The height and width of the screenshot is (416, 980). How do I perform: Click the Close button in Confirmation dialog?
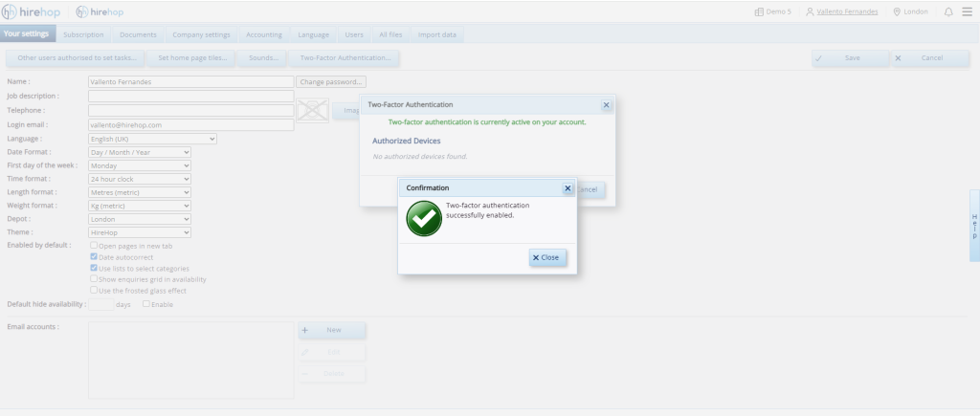click(x=547, y=257)
